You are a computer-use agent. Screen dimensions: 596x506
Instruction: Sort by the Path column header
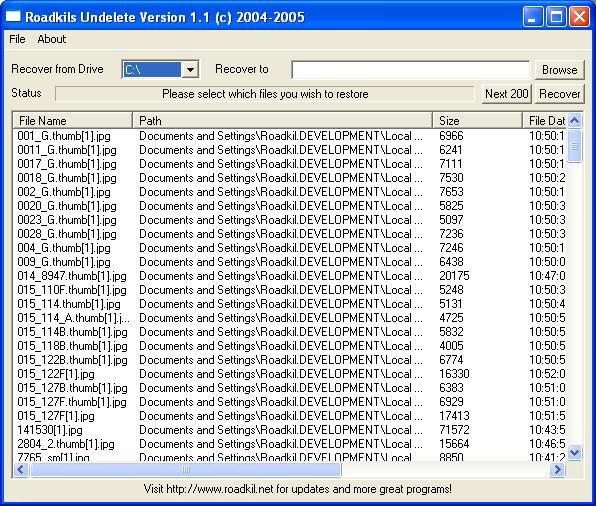(x=282, y=121)
